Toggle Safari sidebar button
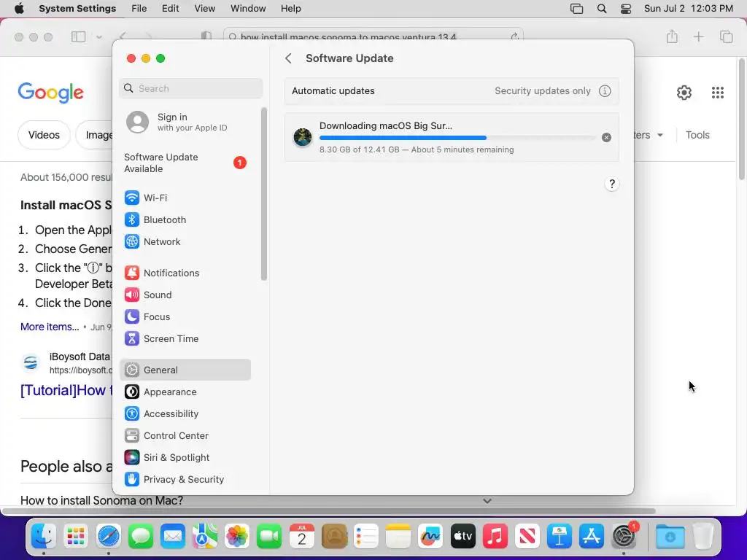The width and height of the screenshot is (747, 560). (x=78, y=36)
